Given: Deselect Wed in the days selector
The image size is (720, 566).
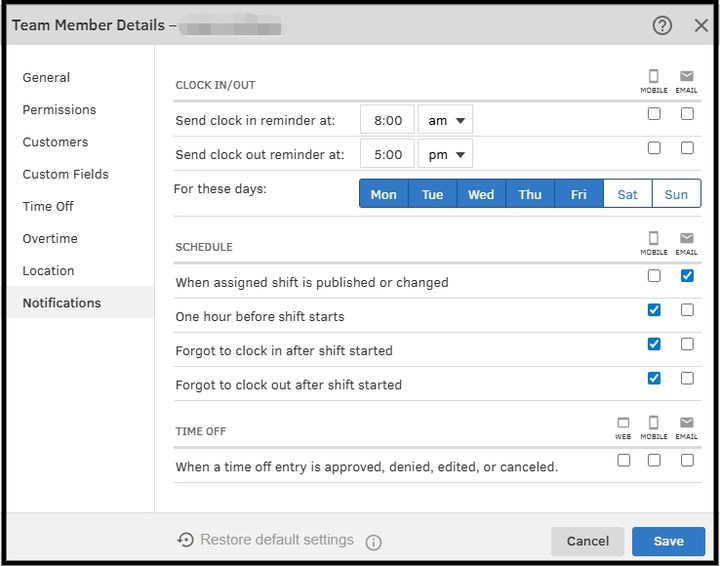Looking at the screenshot, I should (481, 194).
